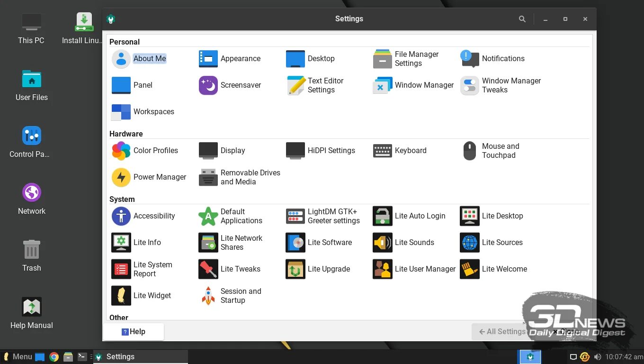Open the Notifications settings icon
Screen dimensions: 644x364
pos(470,59)
